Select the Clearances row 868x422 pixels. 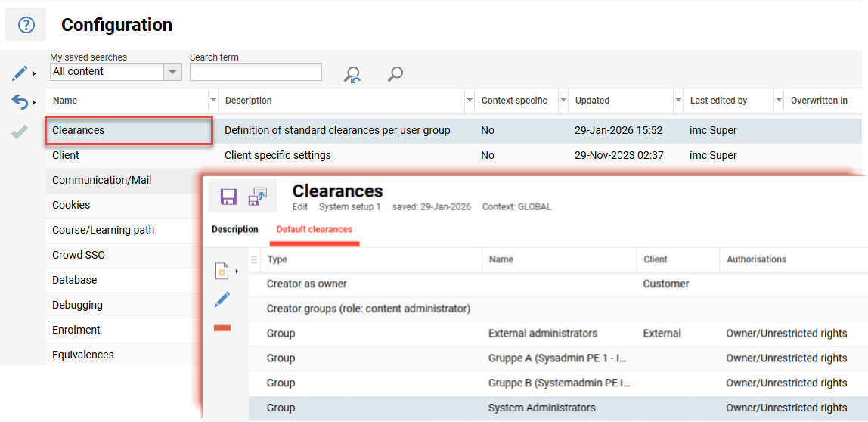[454, 131]
